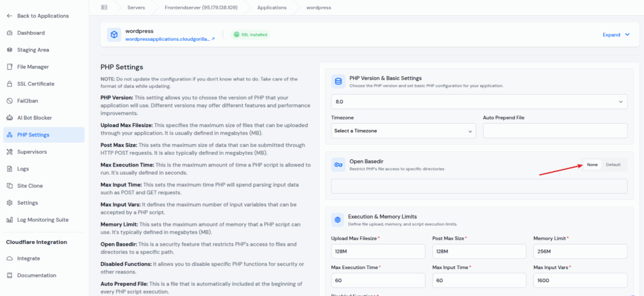The image size is (644, 296).
Task: Open the Supervisors menu item
Action: pos(44,152)
